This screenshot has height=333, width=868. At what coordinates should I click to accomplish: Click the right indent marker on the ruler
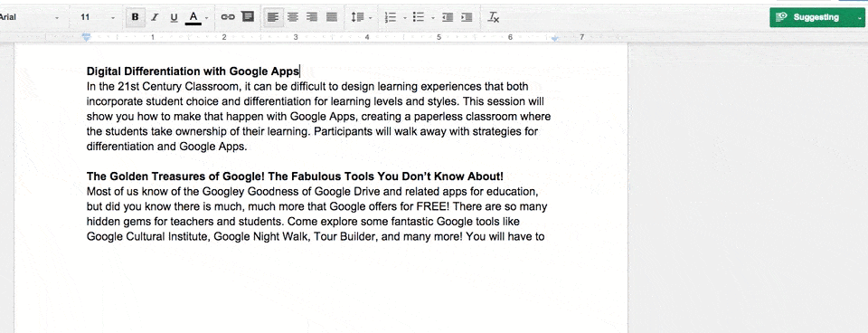(555, 38)
